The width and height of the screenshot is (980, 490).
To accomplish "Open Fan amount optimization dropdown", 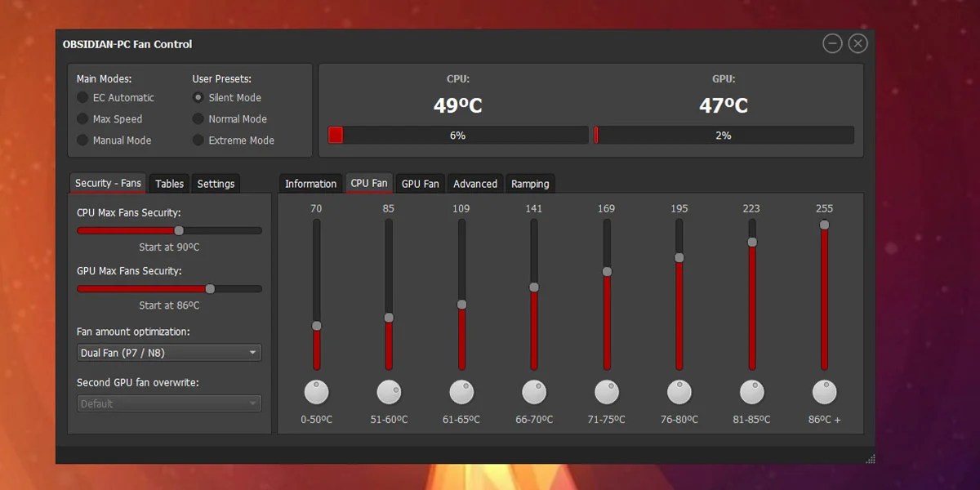I will [x=170, y=353].
